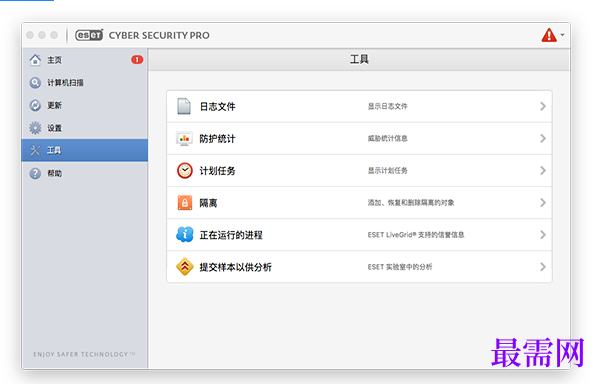Click the Tools (工具) wrench icon
Image resolution: width=603 pixels, height=384 pixels.
tap(35, 150)
